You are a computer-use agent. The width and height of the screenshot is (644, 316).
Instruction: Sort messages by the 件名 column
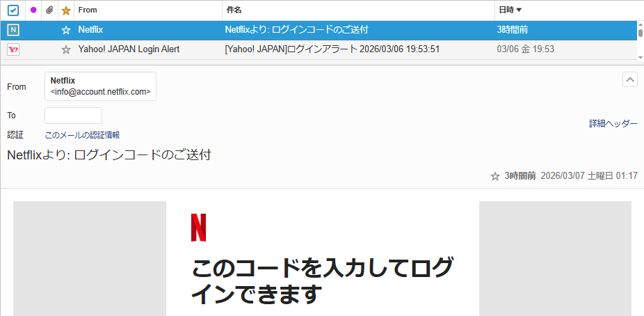click(x=234, y=10)
